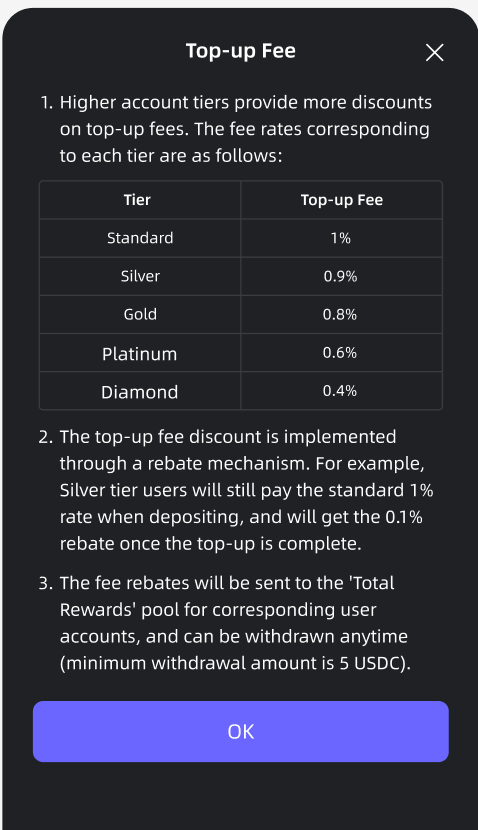Select the Silver tier cell
The height and width of the screenshot is (830, 478).
[140, 276]
